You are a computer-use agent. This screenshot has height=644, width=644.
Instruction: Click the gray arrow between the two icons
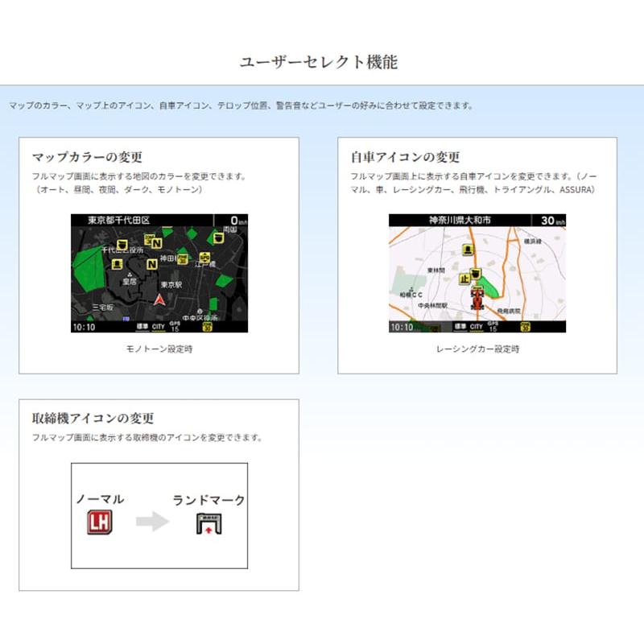coord(151,522)
